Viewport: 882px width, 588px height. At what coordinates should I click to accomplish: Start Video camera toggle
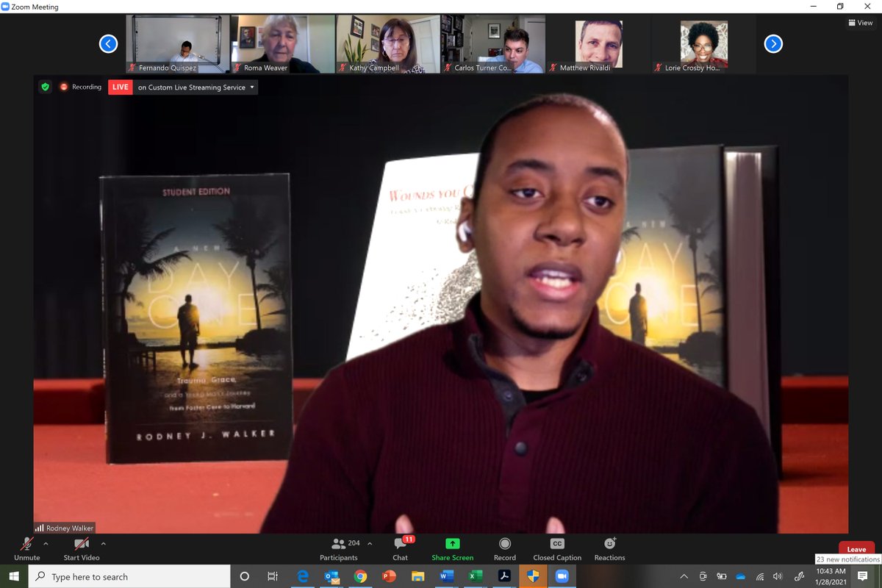click(x=82, y=548)
